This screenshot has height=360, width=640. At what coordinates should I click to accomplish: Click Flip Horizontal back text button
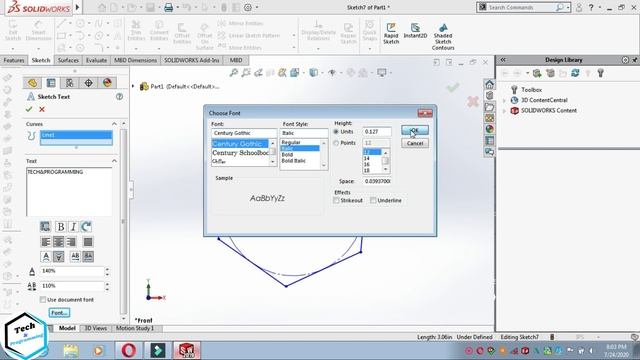tap(88, 256)
